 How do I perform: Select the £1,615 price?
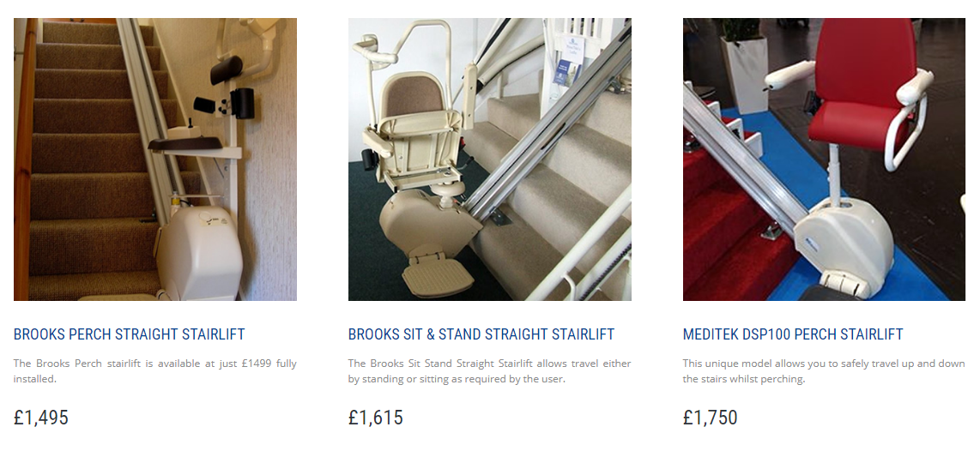376,418
